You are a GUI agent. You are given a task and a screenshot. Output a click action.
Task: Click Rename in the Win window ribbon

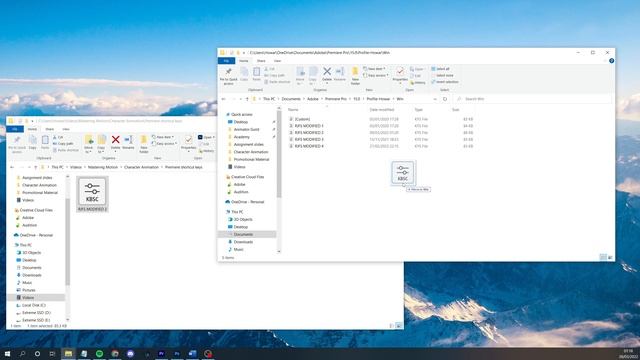pyautogui.click(x=340, y=74)
